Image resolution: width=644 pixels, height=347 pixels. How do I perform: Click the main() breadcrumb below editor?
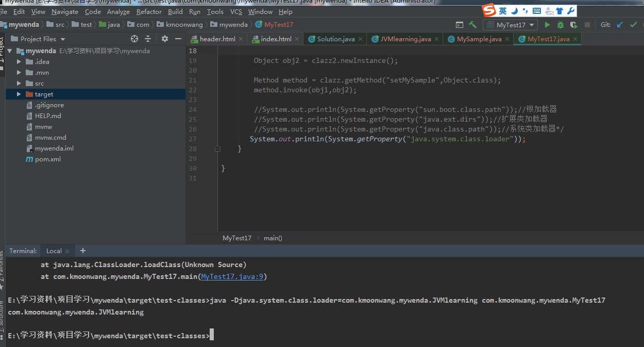coord(273,238)
